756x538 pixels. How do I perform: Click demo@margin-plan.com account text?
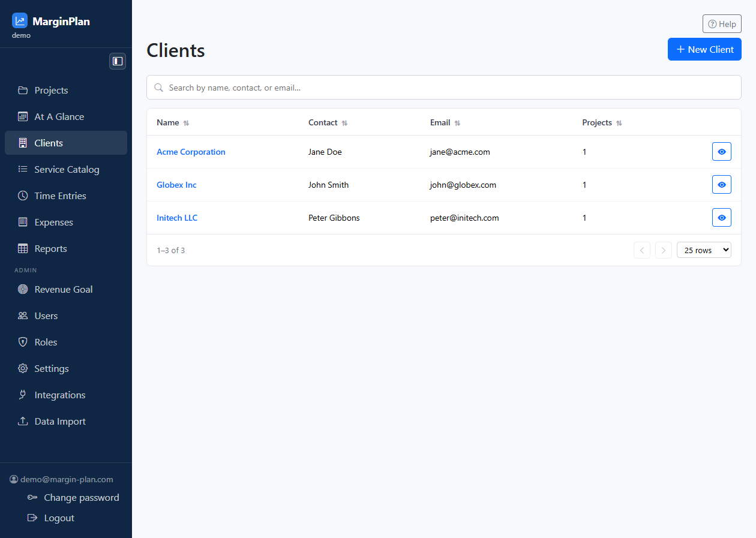coord(67,480)
